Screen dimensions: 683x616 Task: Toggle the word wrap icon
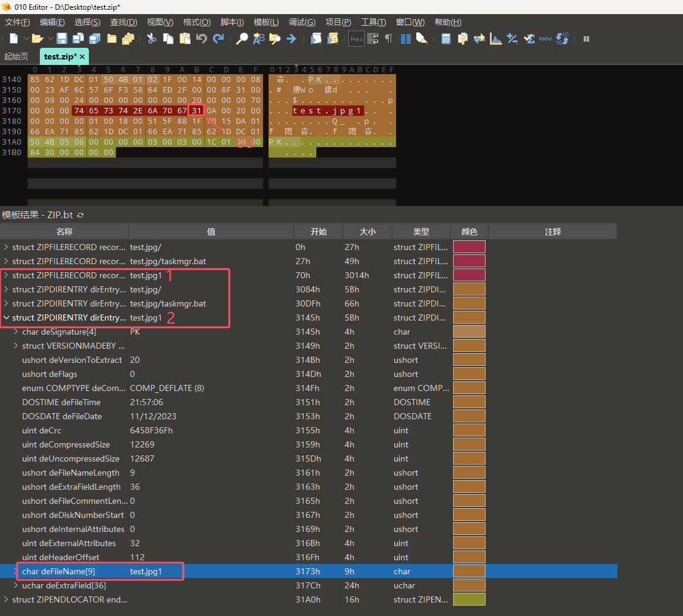pyautogui.click(x=373, y=39)
